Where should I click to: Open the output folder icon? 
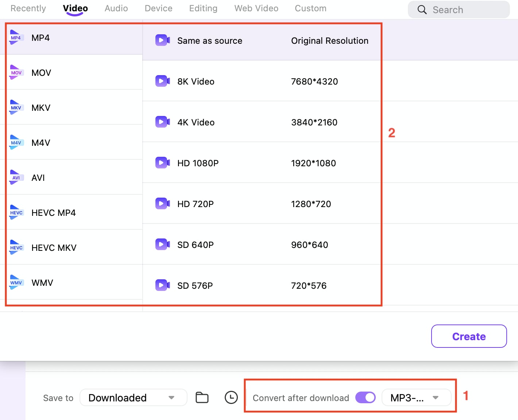[x=202, y=397]
